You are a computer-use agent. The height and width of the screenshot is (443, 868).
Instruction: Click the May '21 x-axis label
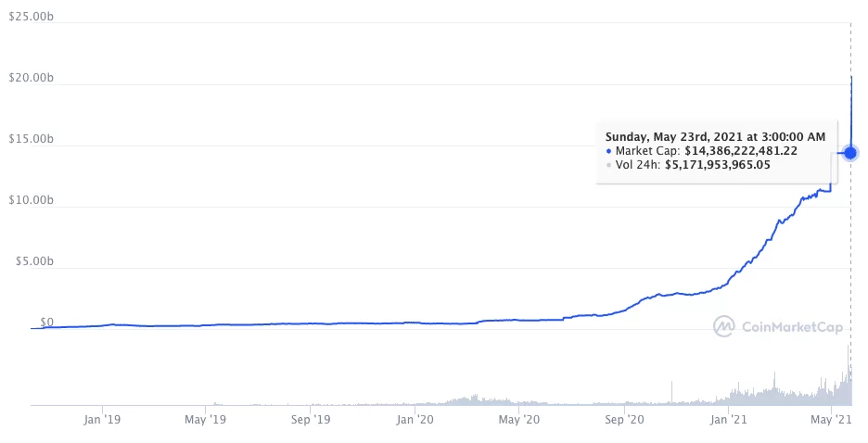click(x=832, y=420)
